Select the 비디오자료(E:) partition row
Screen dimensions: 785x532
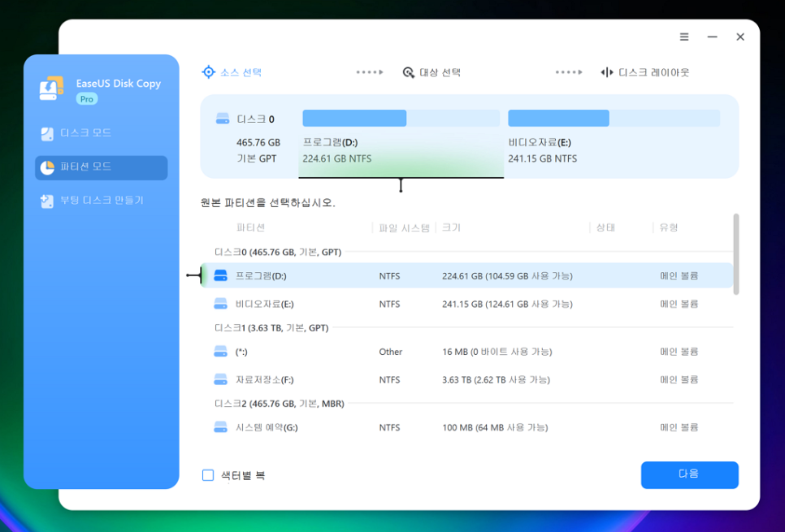click(466, 304)
